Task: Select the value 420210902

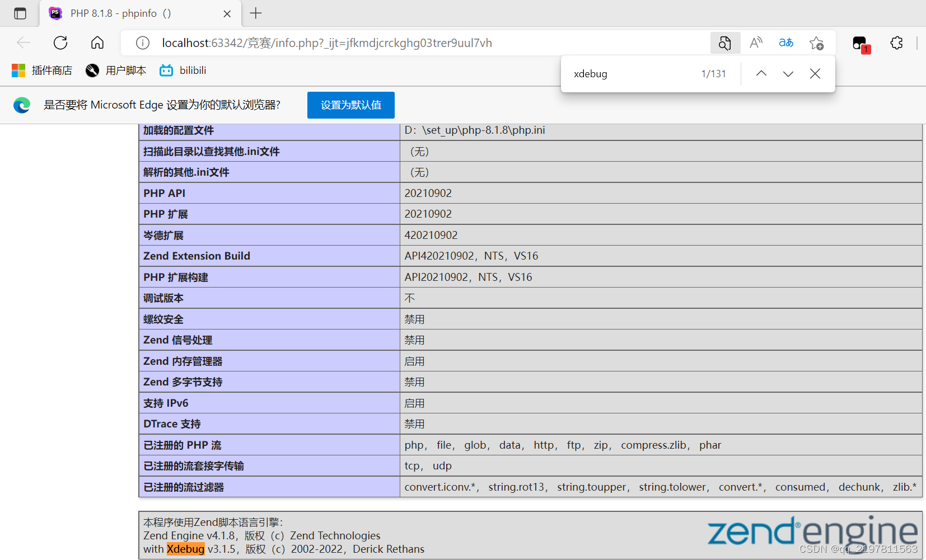Action: [x=431, y=235]
